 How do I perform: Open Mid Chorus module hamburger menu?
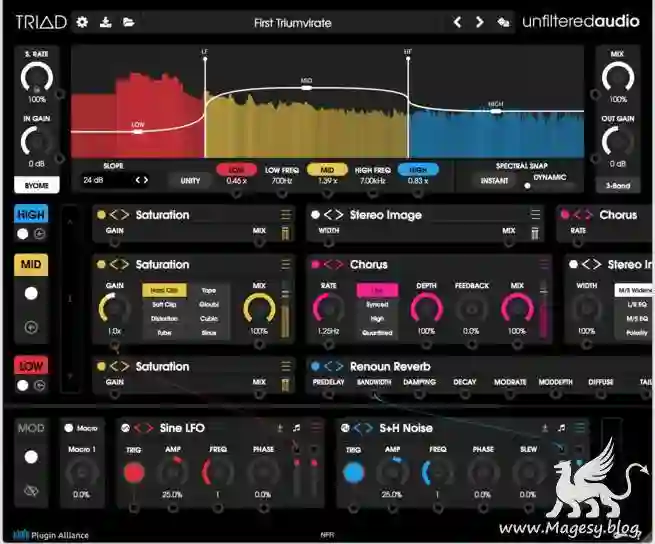544,264
